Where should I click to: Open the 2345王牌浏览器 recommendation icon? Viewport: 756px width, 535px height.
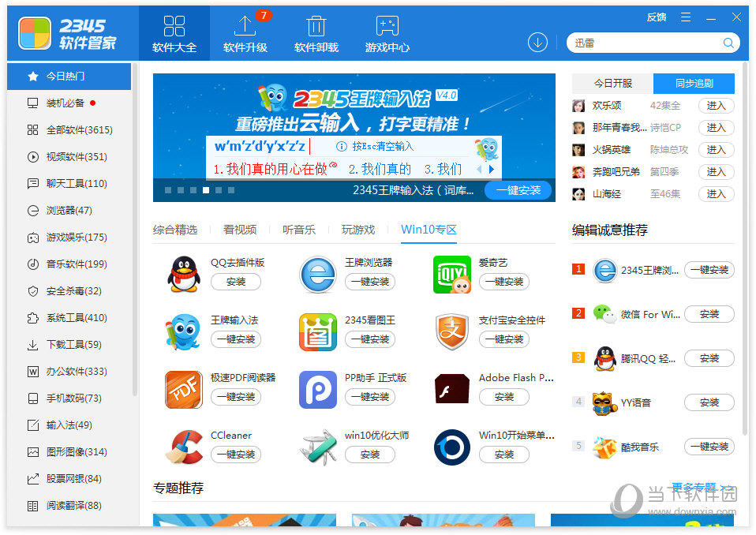604,270
